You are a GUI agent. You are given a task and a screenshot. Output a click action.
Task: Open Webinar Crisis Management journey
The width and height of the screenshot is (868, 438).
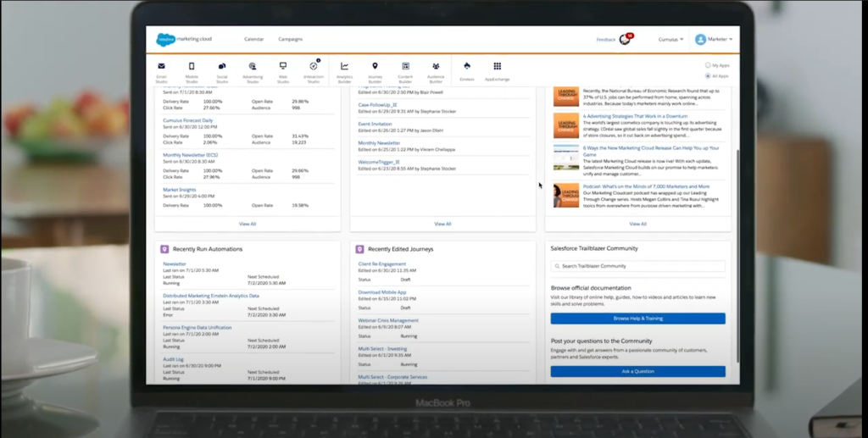pyautogui.click(x=388, y=320)
